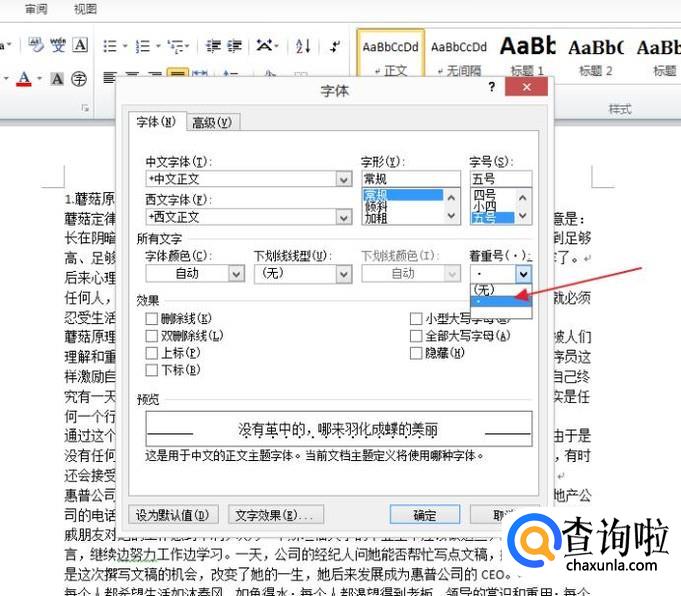Select the dot emphasis mark option
This screenshot has height=596, width=681.
coord(501,301)
